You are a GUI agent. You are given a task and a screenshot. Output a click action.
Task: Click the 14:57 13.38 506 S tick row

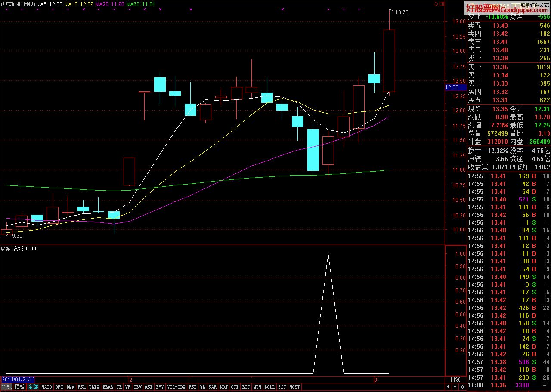[x=509, y=362]
